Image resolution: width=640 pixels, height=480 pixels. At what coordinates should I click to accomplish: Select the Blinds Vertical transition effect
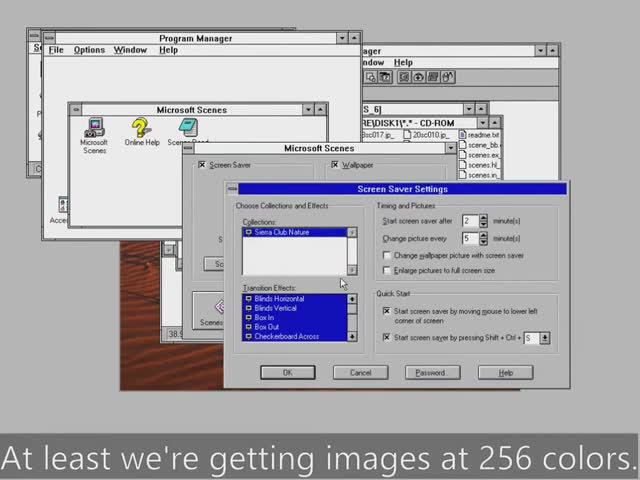click(x=295, y=308)
